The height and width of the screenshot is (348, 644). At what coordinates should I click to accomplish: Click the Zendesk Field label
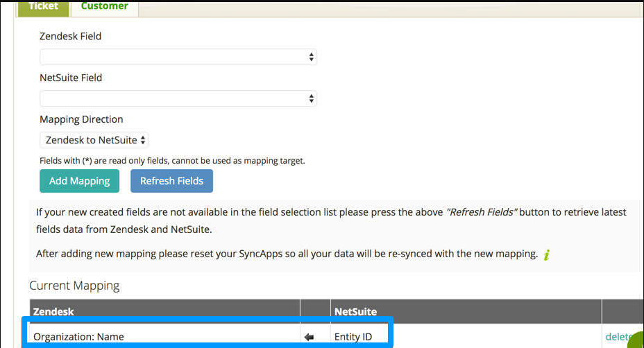(x=71, y=36)
